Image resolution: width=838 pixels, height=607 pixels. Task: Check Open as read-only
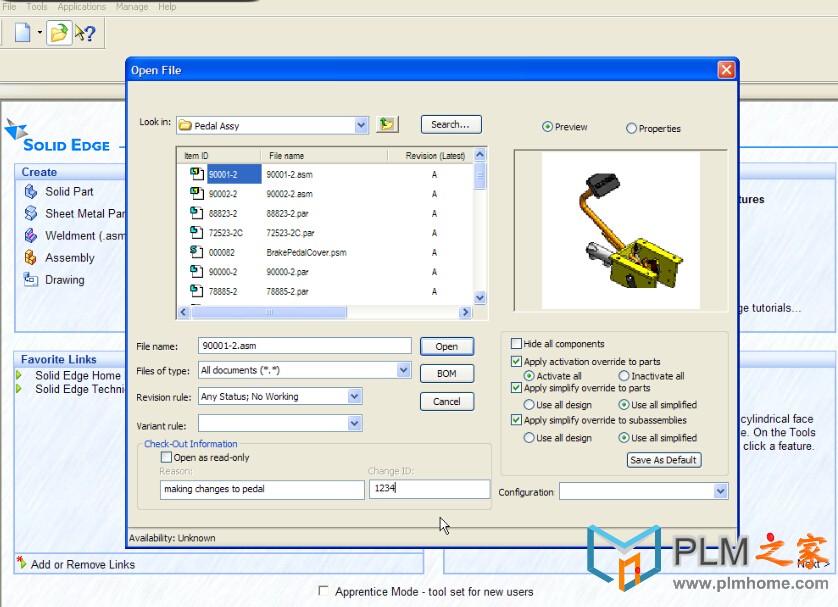point(166,457)
